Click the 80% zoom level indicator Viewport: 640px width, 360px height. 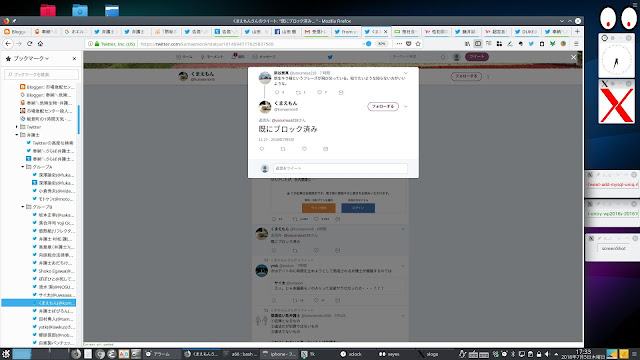381,44
